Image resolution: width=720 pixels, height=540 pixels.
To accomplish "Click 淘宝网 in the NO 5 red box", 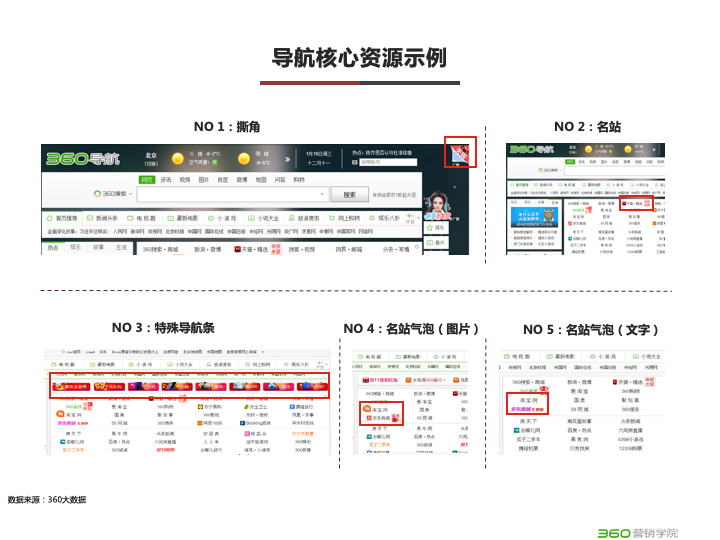I will (x=529, y=400).
